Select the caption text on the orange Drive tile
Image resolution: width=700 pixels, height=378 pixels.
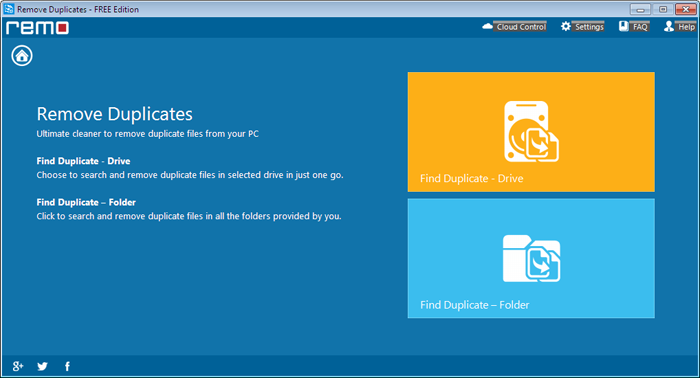click(471, 179)
